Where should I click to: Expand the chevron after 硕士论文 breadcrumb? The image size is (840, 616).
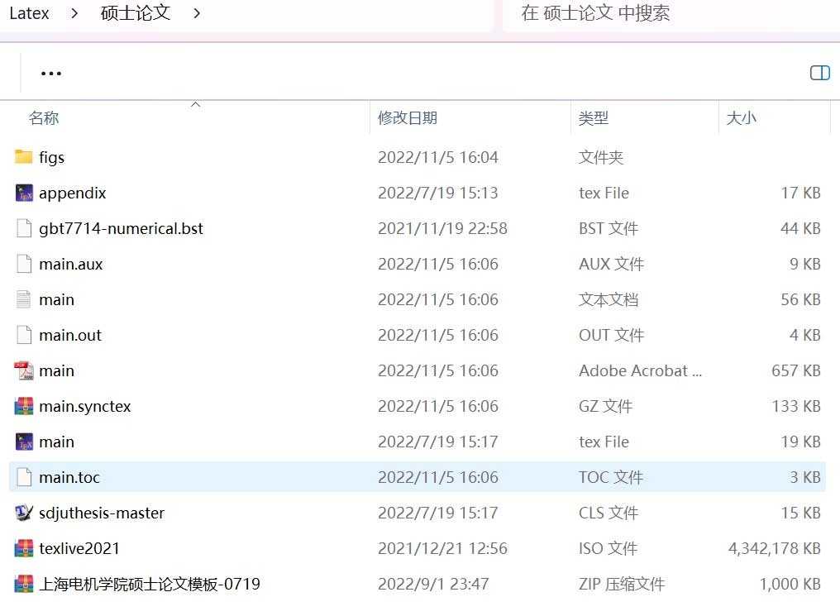click(197, 13)
